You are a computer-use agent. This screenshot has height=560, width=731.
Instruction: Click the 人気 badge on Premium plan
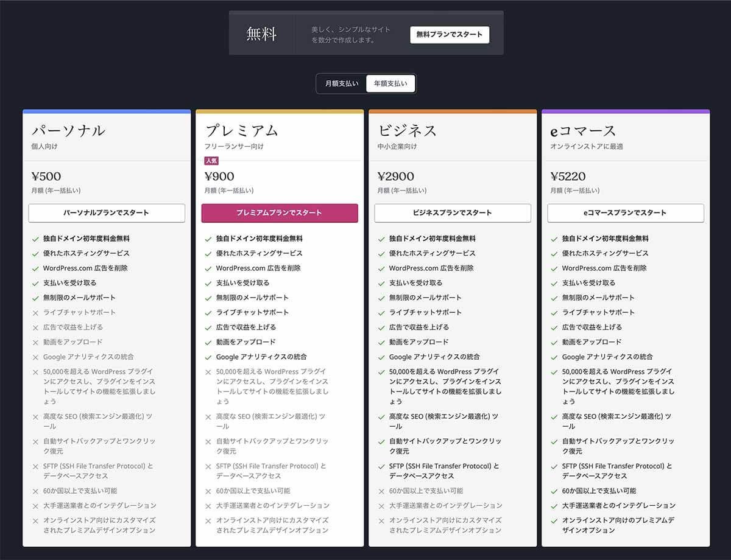pyautogui.click(x=211, y=161)
